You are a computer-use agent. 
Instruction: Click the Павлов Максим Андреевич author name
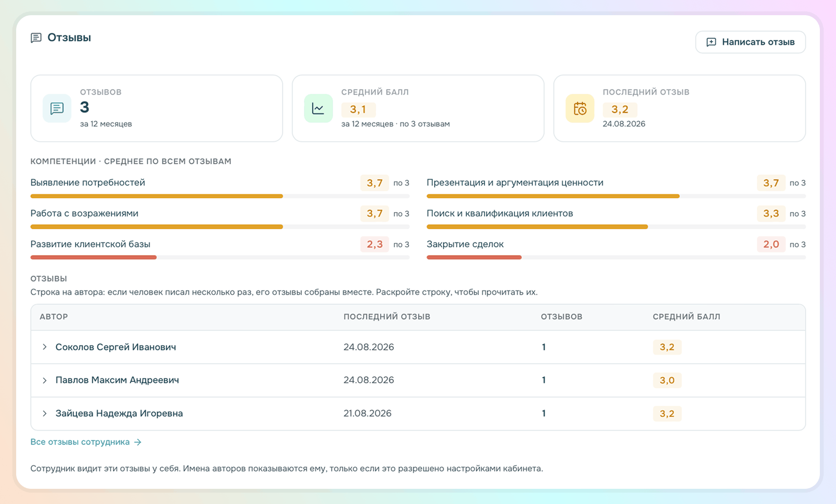click(x=117, y=380)
